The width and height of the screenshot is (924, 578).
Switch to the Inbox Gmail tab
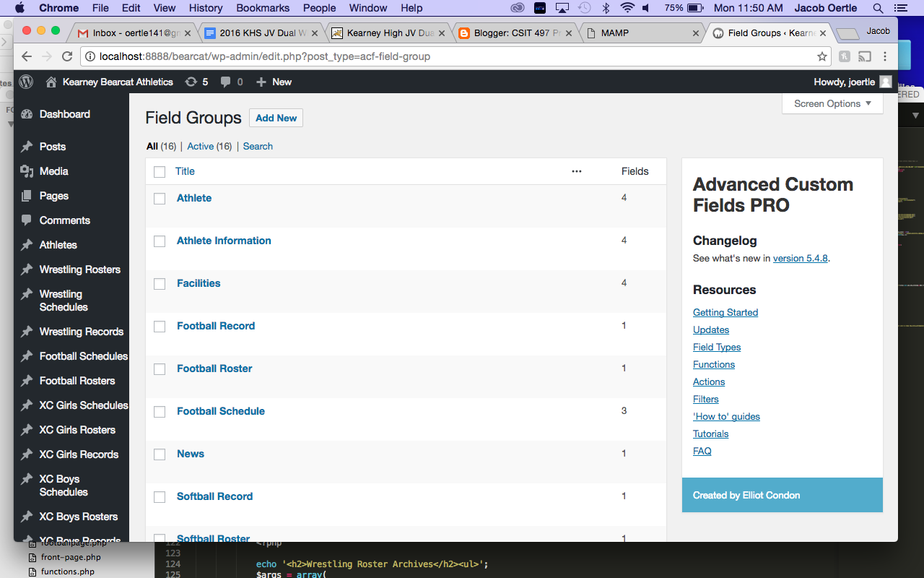tap(135, 33)
